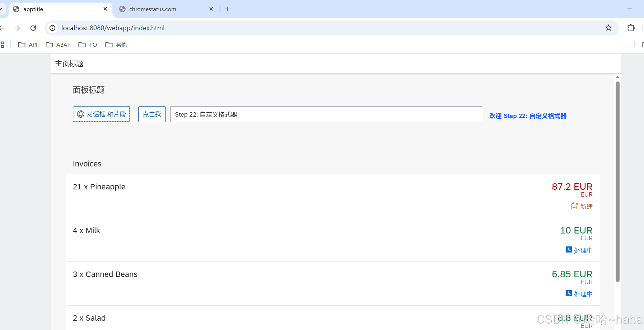Click the forward navigation arrow
The height and width of the screenshot is (330, 644).
click(x=17, y=28)
